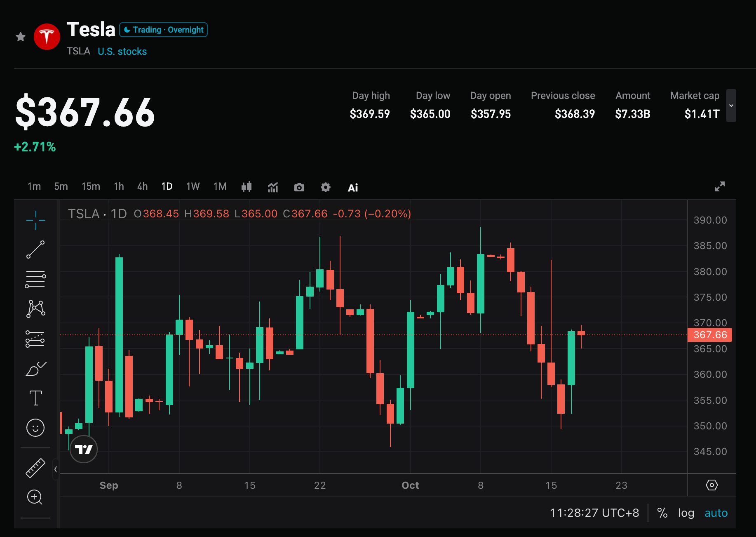Select the text annotation tool
This screenshot has height=537, width=756.
[x=35, y=398]
